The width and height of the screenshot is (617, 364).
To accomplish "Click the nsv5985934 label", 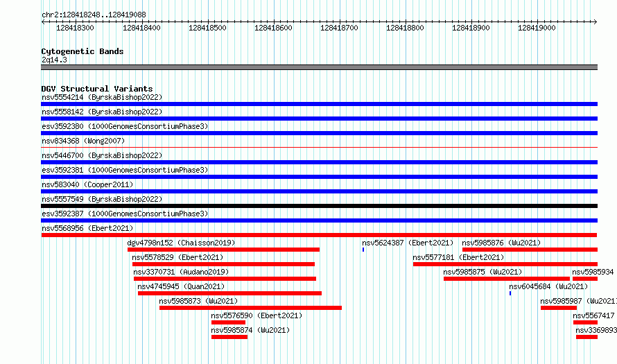I will 593,272.
